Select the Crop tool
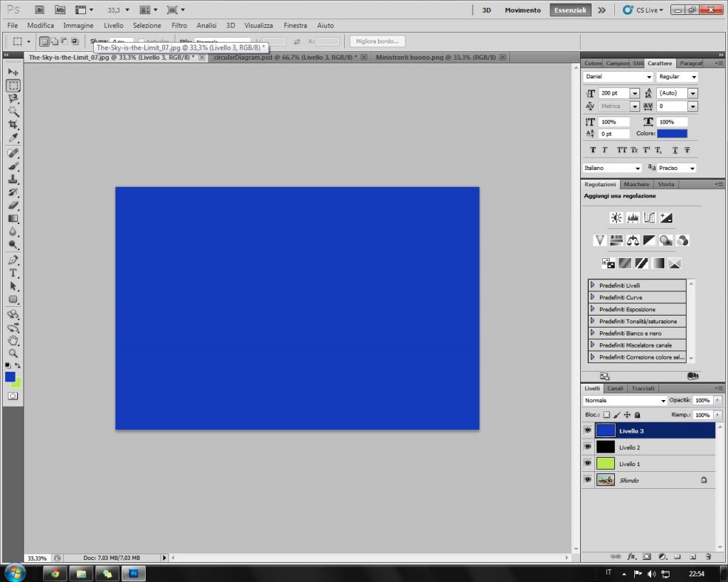Screen dimensions: 728x582 13,125
